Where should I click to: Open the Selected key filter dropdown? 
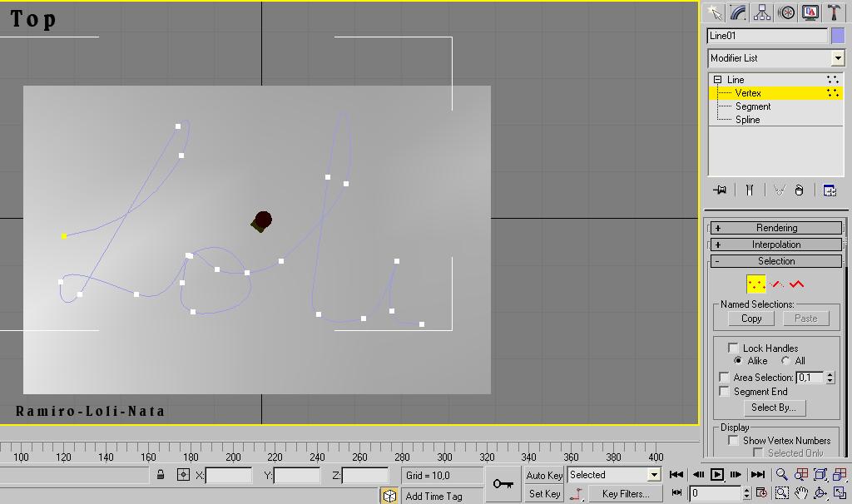coord(654,475)
